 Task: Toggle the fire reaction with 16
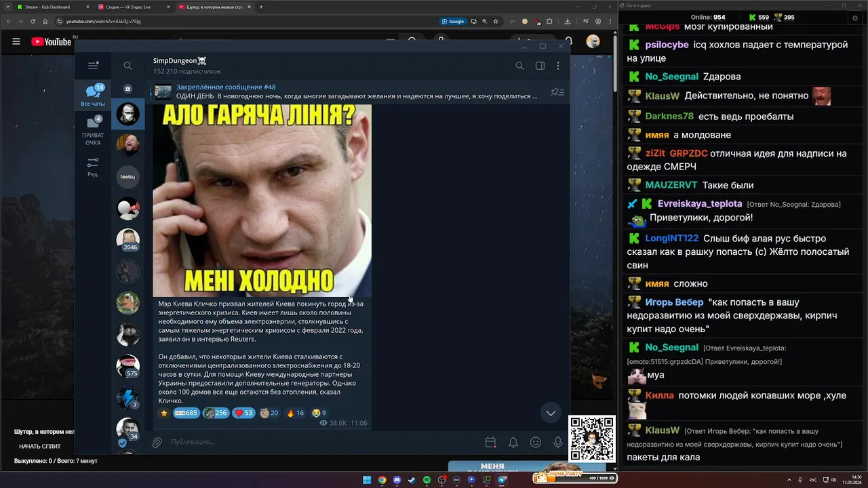(295, 413)
